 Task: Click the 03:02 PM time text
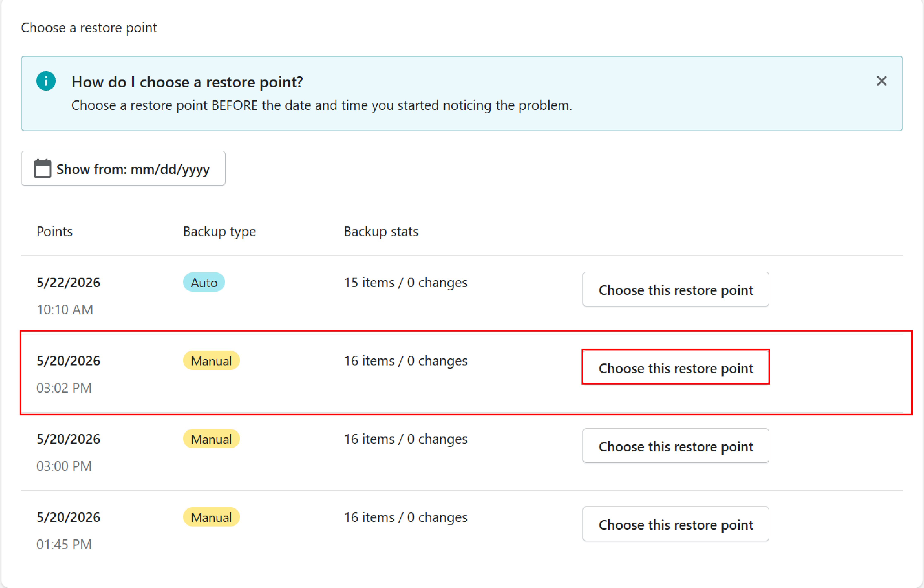(64, 388)
